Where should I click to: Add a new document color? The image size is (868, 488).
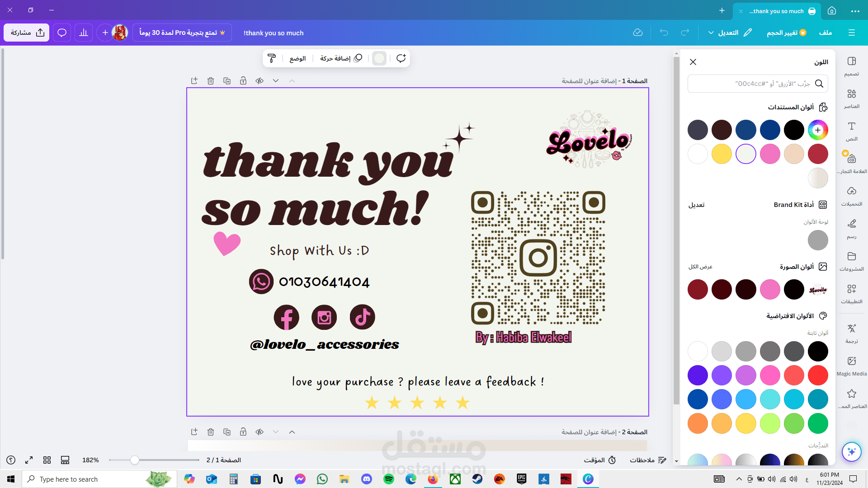coord(818,130)
